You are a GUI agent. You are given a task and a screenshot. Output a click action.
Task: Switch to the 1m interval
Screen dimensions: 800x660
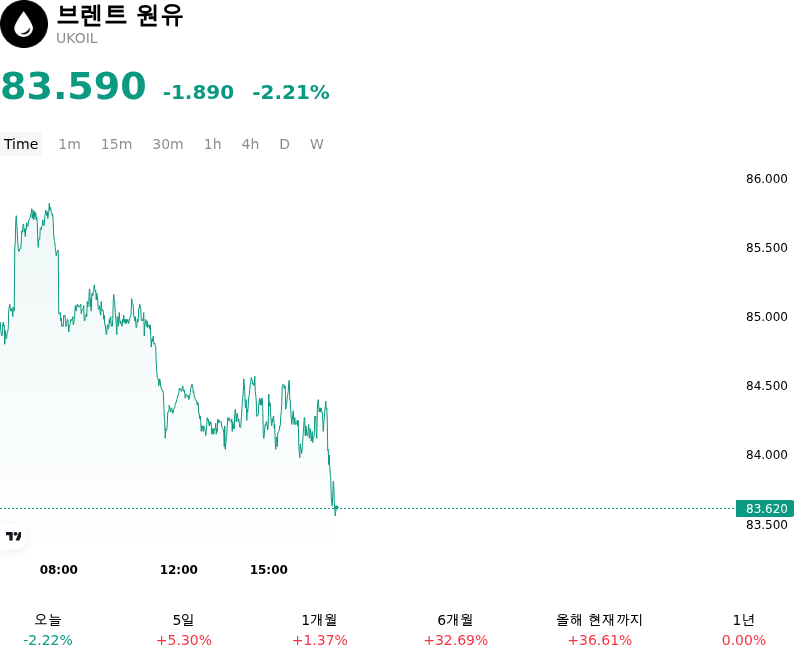[69, 144]
